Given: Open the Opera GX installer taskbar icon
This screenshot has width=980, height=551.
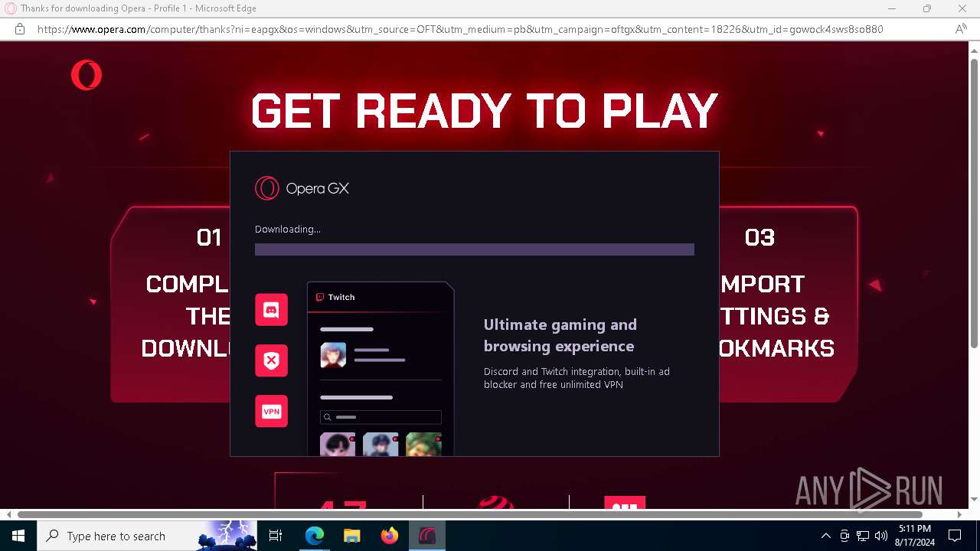Looking at the screenshot, I should tap(426, 536).
